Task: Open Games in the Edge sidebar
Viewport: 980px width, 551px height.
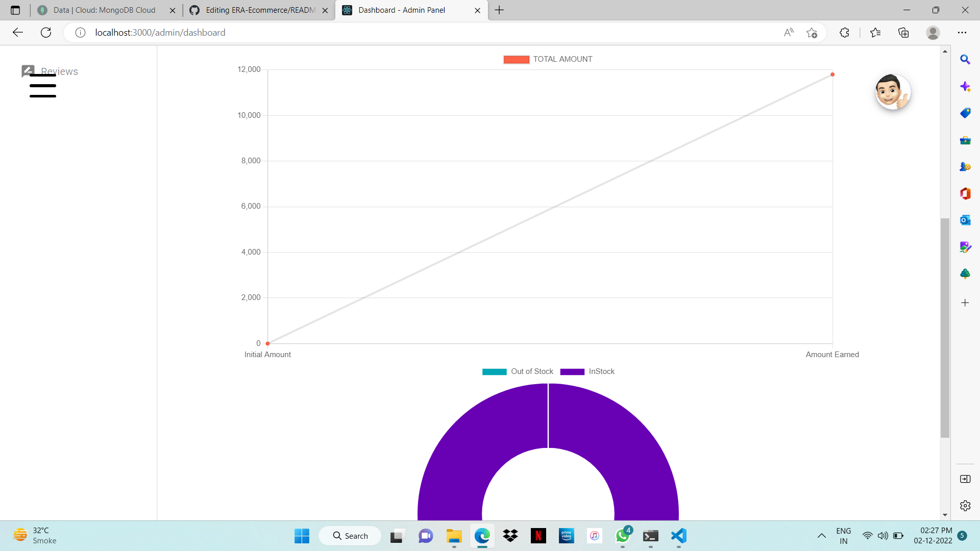Action: 965,166
